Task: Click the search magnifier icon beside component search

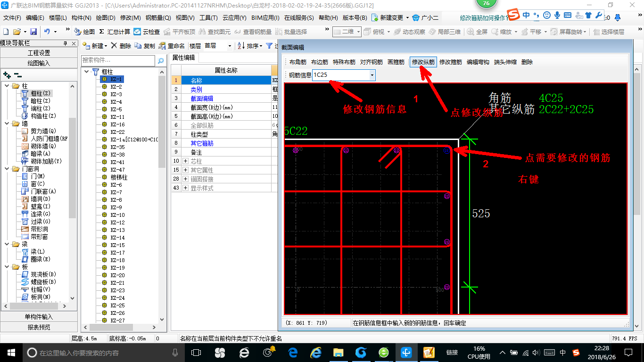Action: pyautogui.click(x=161, y=60)
